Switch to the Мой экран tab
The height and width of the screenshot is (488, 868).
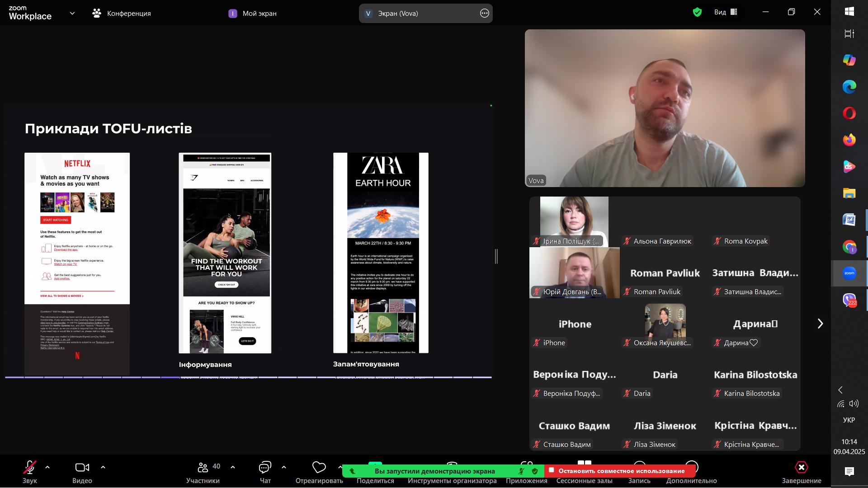(x=253, y=13)
